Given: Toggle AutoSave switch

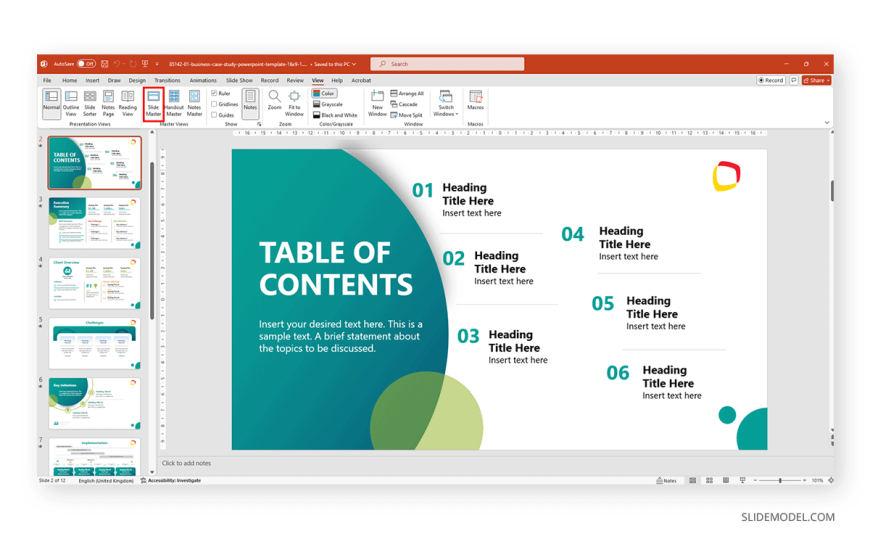Looking at the screenshot, I should [x=86, y=64].
